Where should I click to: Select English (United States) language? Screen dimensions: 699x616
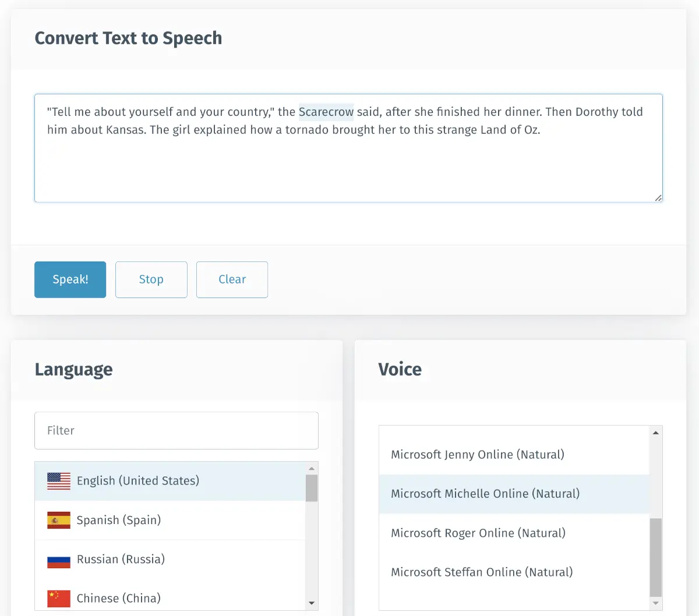(x=170, y=481)
